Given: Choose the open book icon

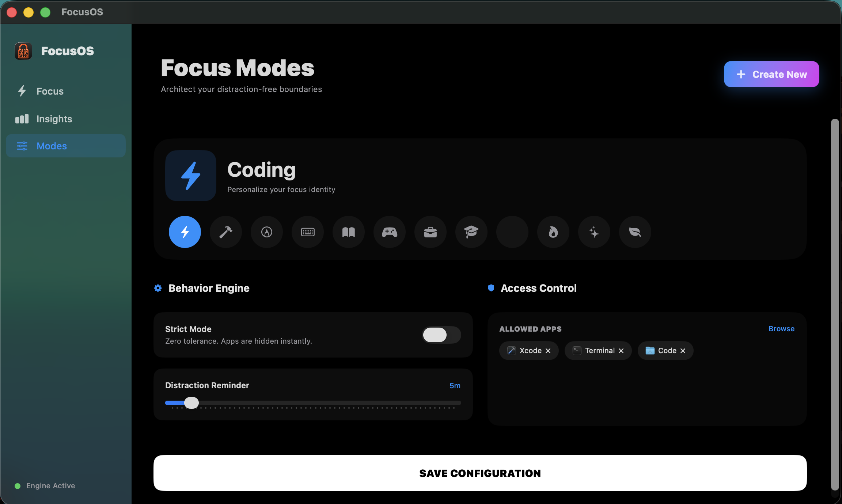Looking at the screenshot, I should point(349,232).
